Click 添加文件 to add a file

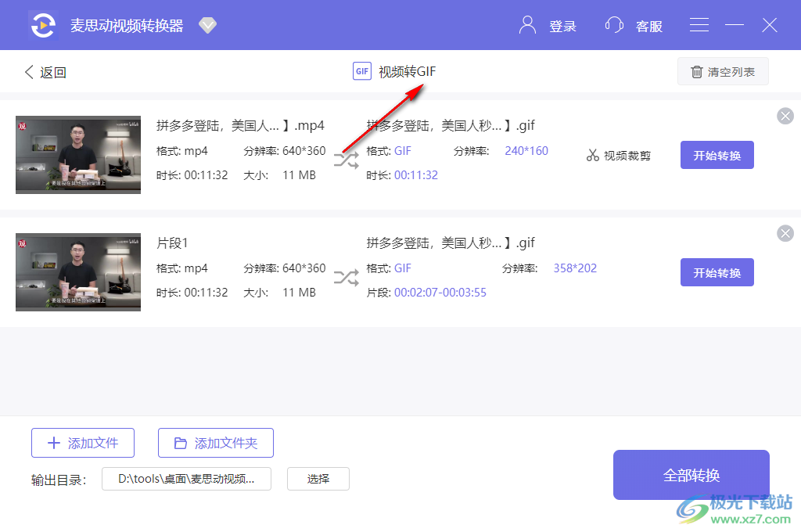(x=83, y=443)
